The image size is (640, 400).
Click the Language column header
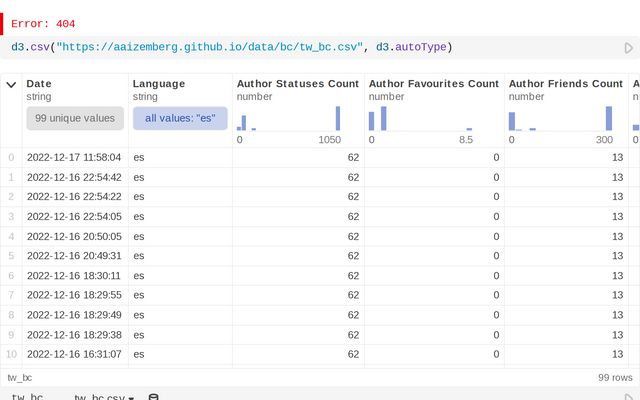click(x=159, y=84)
